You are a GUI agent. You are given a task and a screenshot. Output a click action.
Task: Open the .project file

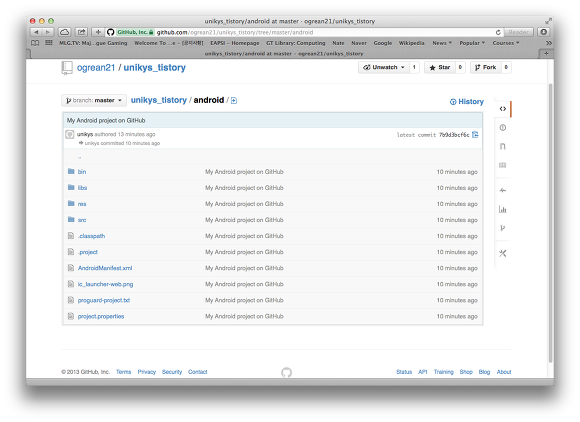[88, 252]
